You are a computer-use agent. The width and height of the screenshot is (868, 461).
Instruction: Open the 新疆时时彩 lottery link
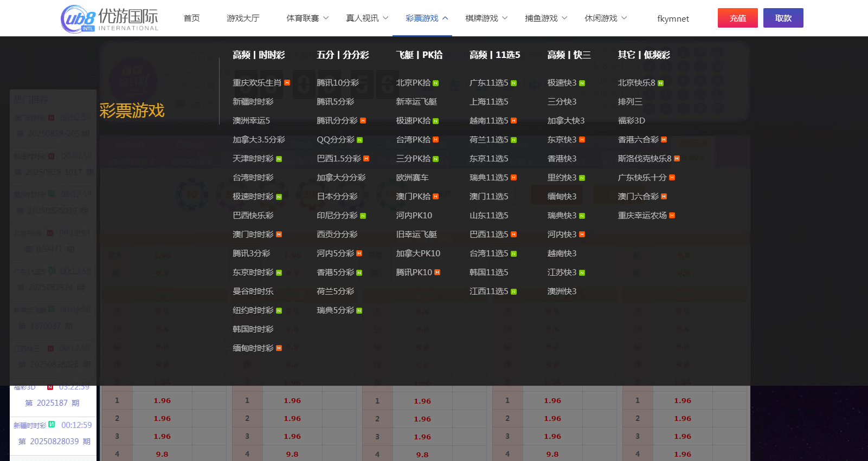[253, 102]
